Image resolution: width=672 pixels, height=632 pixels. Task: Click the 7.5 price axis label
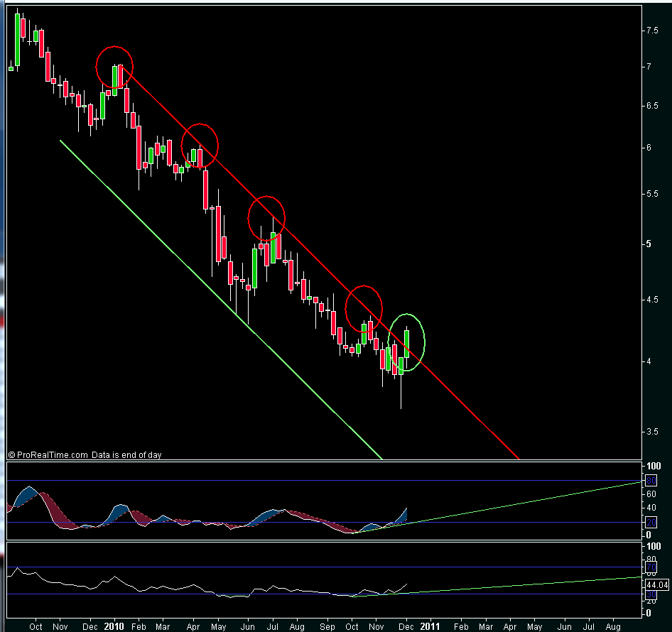point(652,31)
